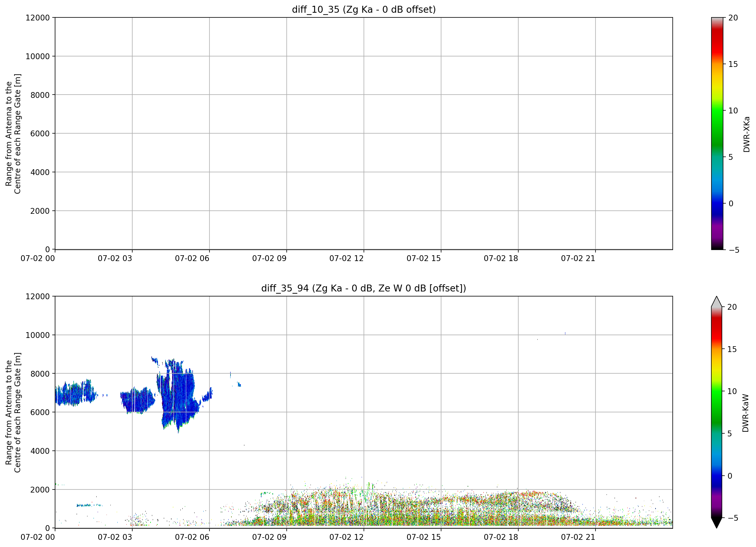The image size is (756, 547).
Task: Click the bottom plot x-tick 07-02 09
Action: [x=269, y=537]
